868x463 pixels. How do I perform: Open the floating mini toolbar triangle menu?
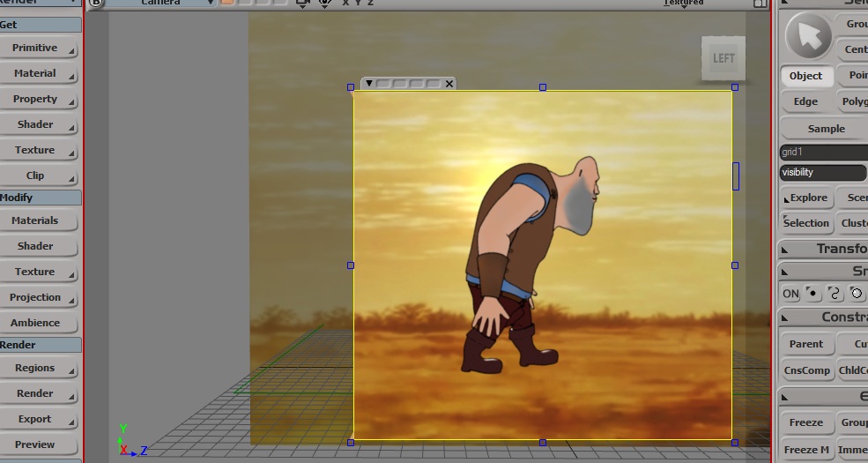point(368,83)
